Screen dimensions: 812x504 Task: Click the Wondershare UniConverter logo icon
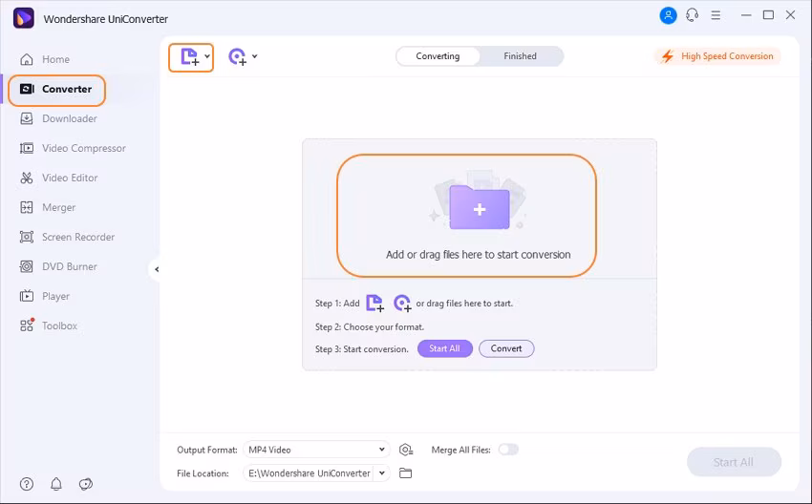(23, 19)
